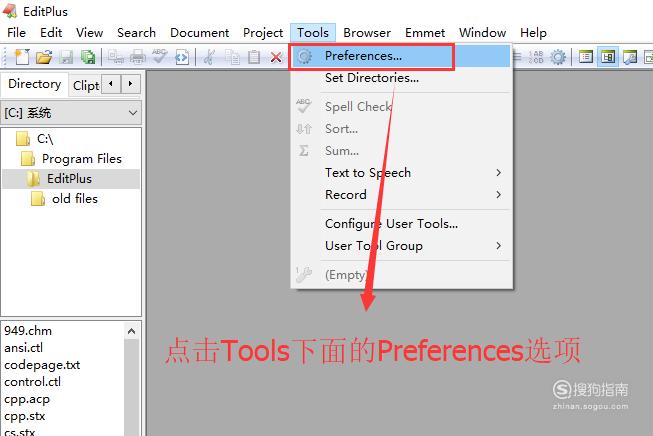Viewport: 653px width, 436px height.
Task: Select the Program Files folder
Action: tap(82, 159)
